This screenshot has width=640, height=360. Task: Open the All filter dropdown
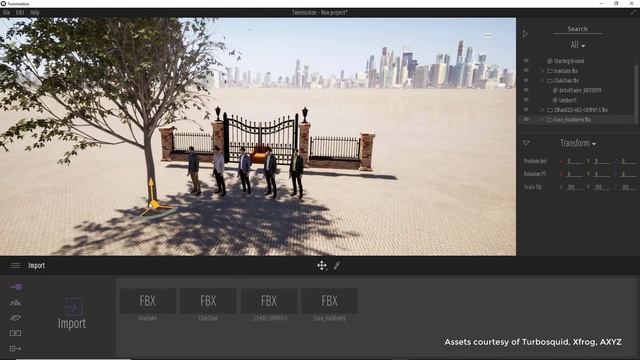[578, 45]
